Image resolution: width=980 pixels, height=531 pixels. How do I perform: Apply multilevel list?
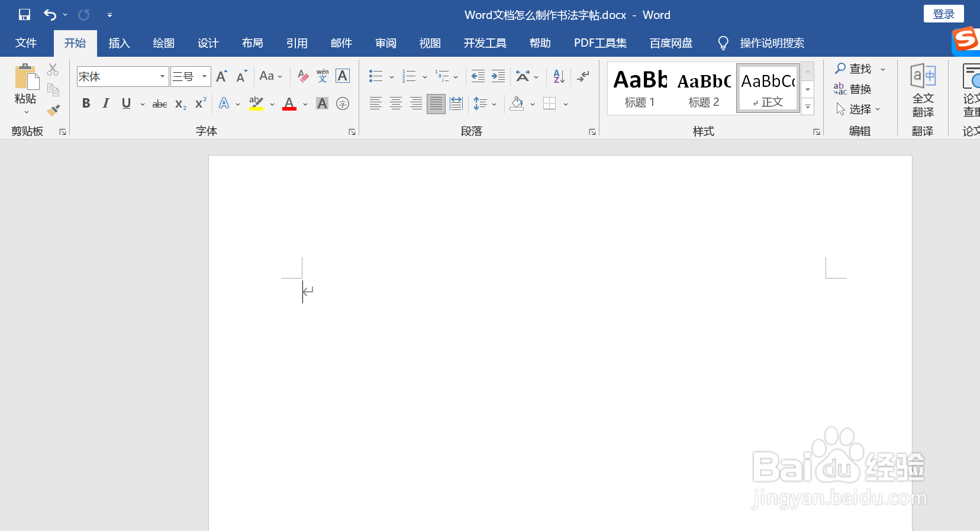(x=442, y=76)
